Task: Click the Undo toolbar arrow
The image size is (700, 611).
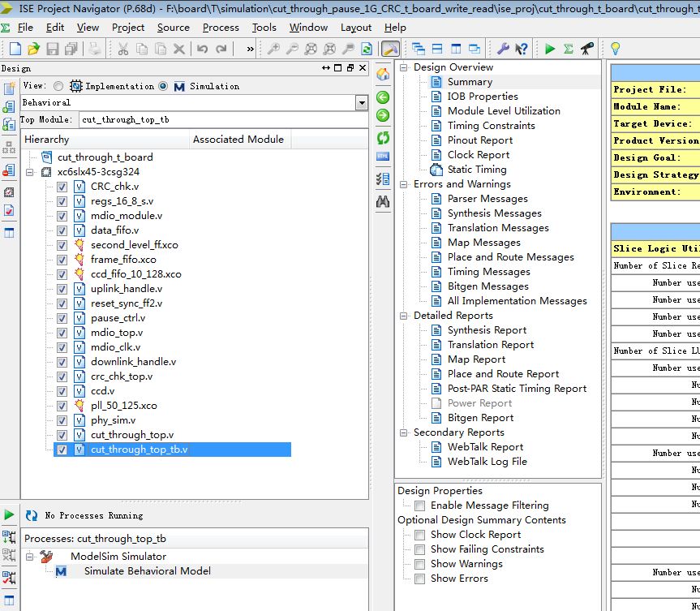Action: click(202, 49)
